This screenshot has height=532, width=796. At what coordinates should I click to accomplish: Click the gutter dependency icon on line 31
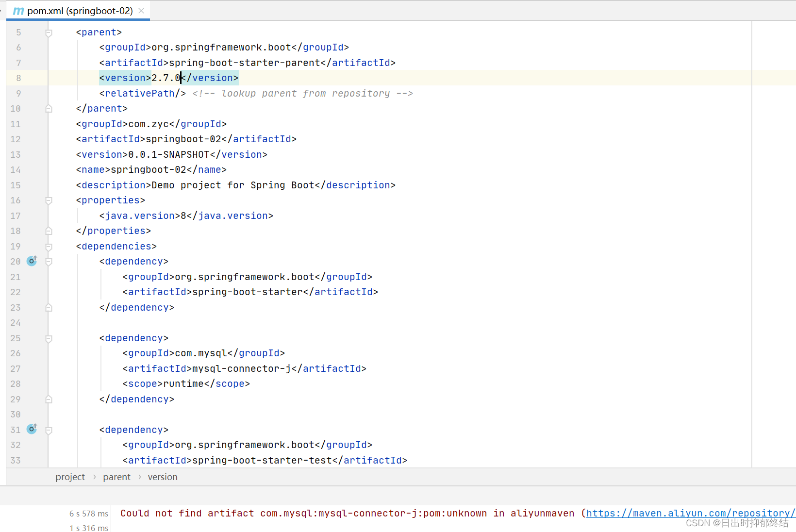[x=32, y=429]
